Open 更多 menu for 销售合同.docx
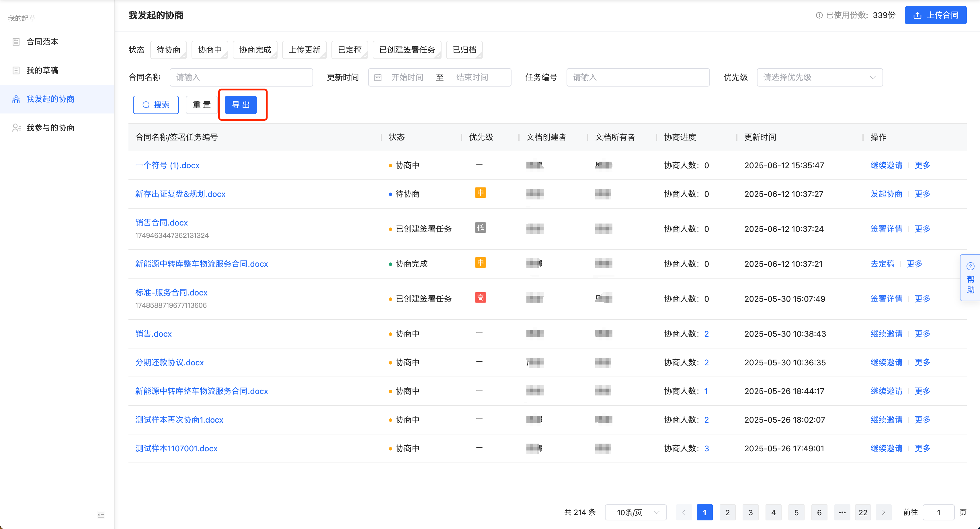Image resolution: width=980 pixels, height=529 pixels. [922, 229]
